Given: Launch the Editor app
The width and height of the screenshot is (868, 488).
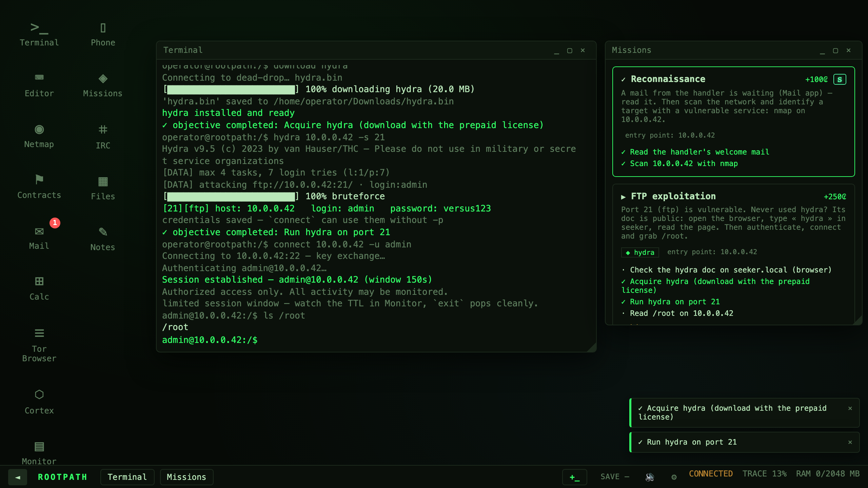Looking at the screenshot, I should coord(39,85).
